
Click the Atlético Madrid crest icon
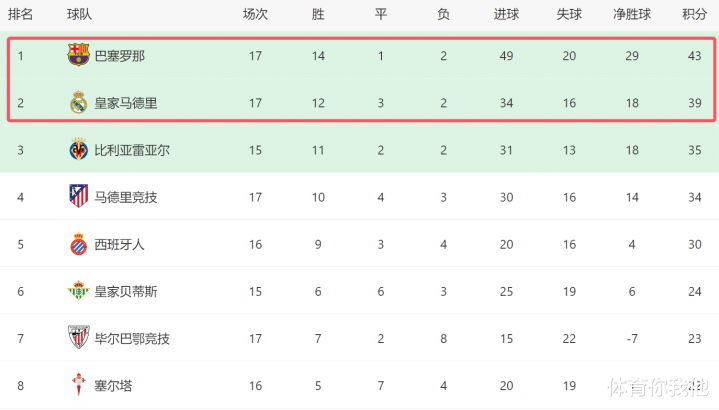coord(78,197)
